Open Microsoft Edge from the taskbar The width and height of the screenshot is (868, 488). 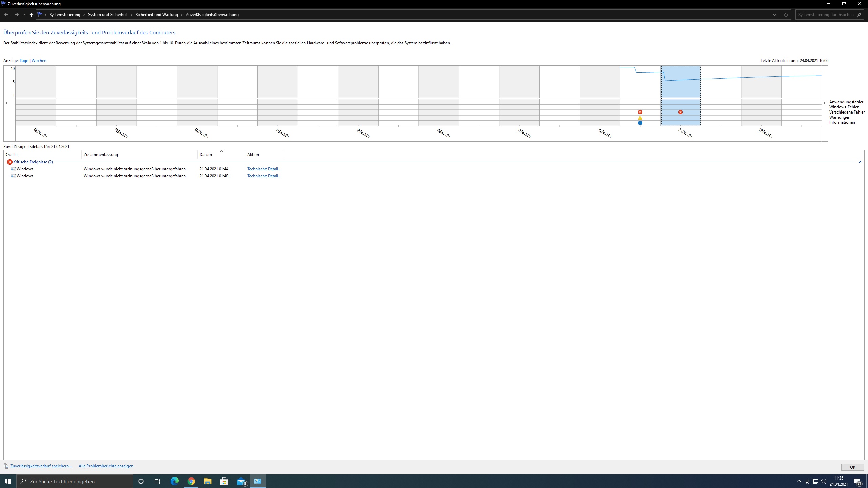coord(174,481)
